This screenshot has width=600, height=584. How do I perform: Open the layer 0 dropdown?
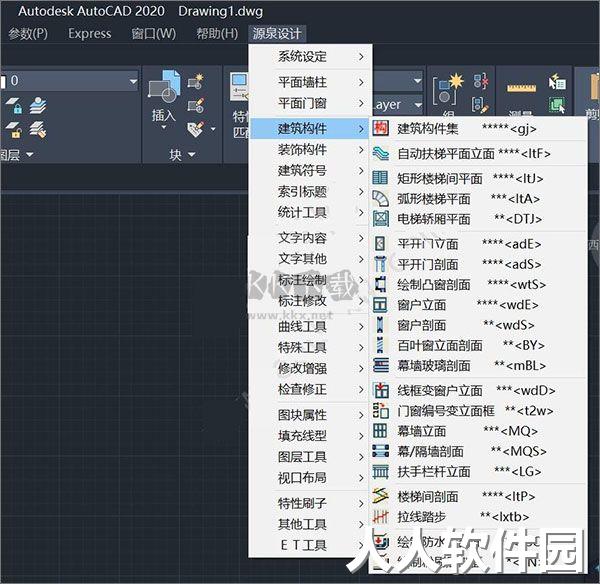133,81
